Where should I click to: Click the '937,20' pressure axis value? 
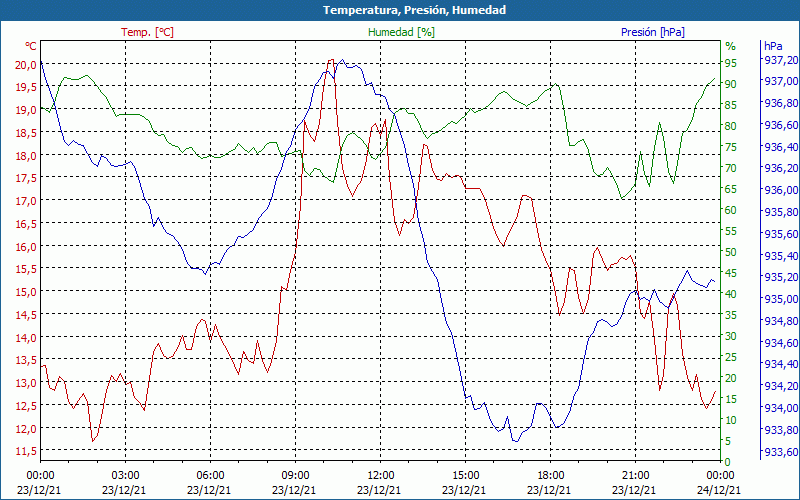(781, 60)
